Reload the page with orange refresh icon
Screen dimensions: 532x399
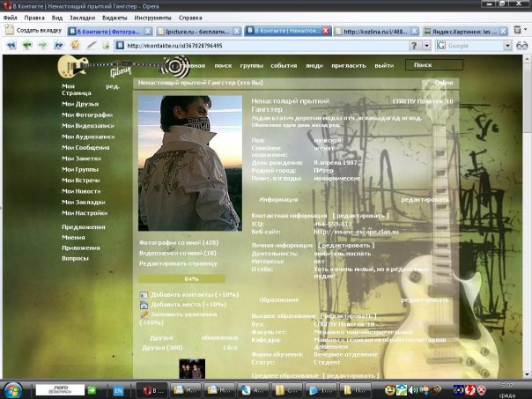[75, 45]
